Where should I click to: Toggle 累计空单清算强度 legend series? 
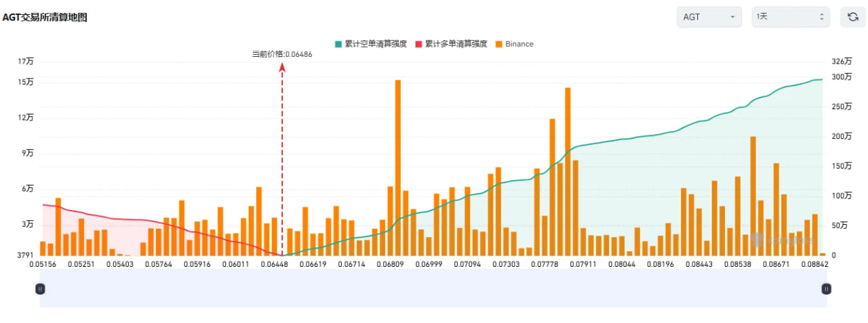[370, 44]
